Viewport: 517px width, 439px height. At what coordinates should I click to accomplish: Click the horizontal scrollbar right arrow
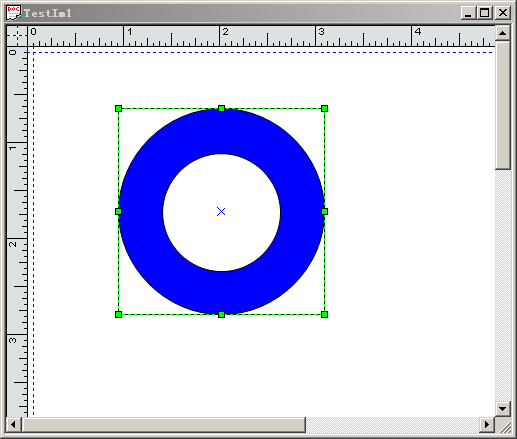pos(487,425)
